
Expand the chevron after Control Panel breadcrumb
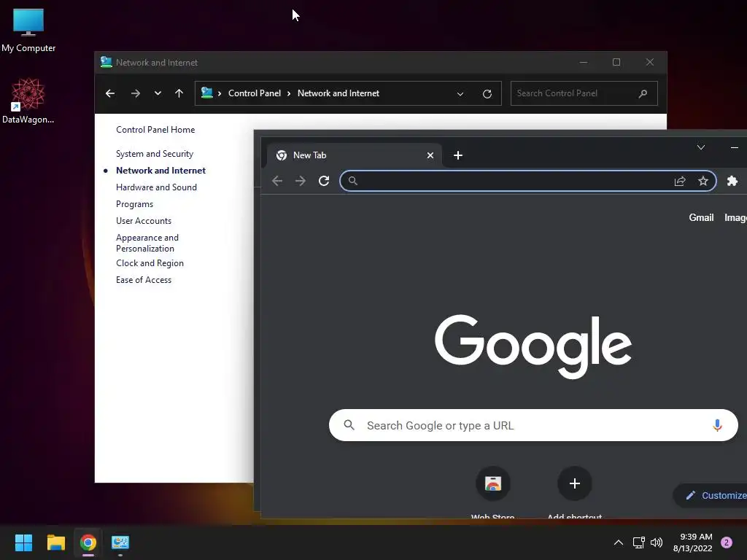(289, 94)
